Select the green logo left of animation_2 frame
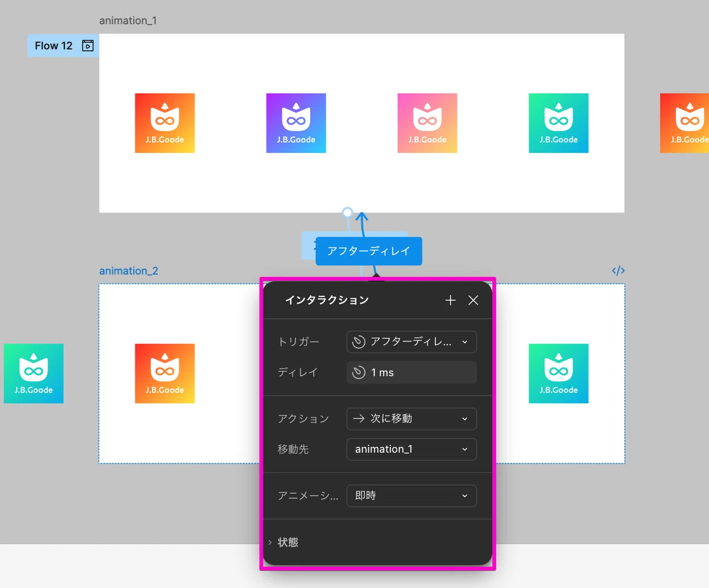This screenshot has width=709, height=588. [34, 374]
